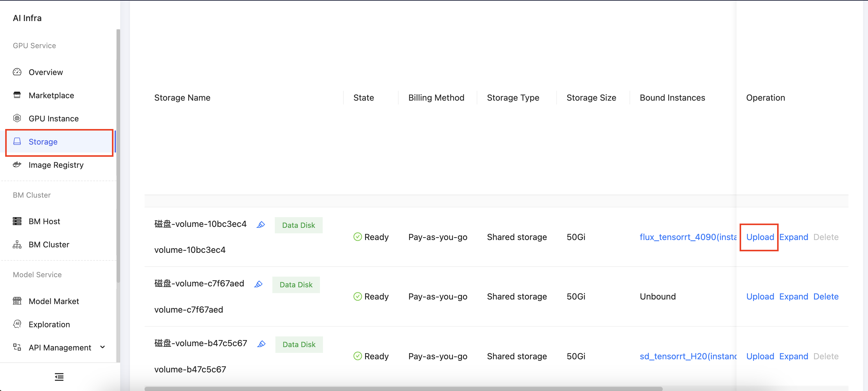Click the GPU Instance cube icon

tap(17, 118)
